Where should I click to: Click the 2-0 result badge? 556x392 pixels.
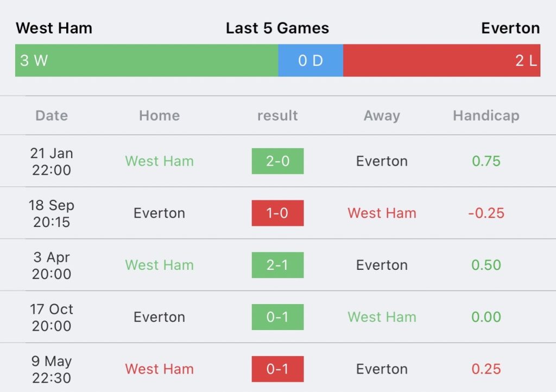[277, 161]
